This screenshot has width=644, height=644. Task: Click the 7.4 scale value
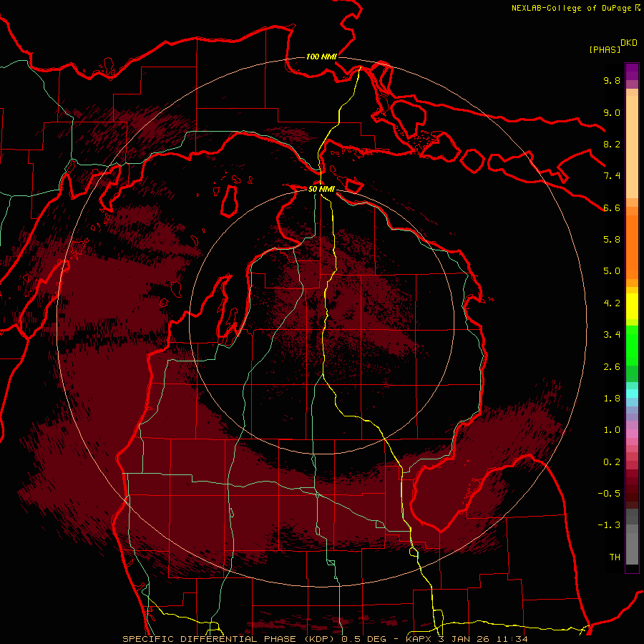pos(612,176)
